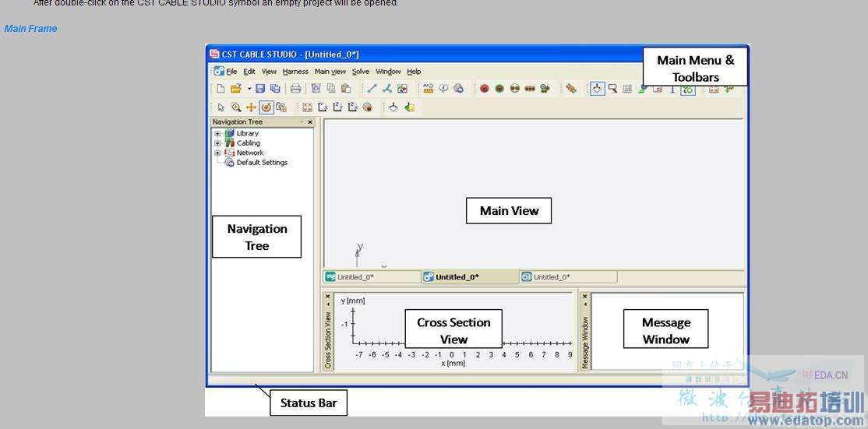Click the clock-shaped toolbar icon

443,89
